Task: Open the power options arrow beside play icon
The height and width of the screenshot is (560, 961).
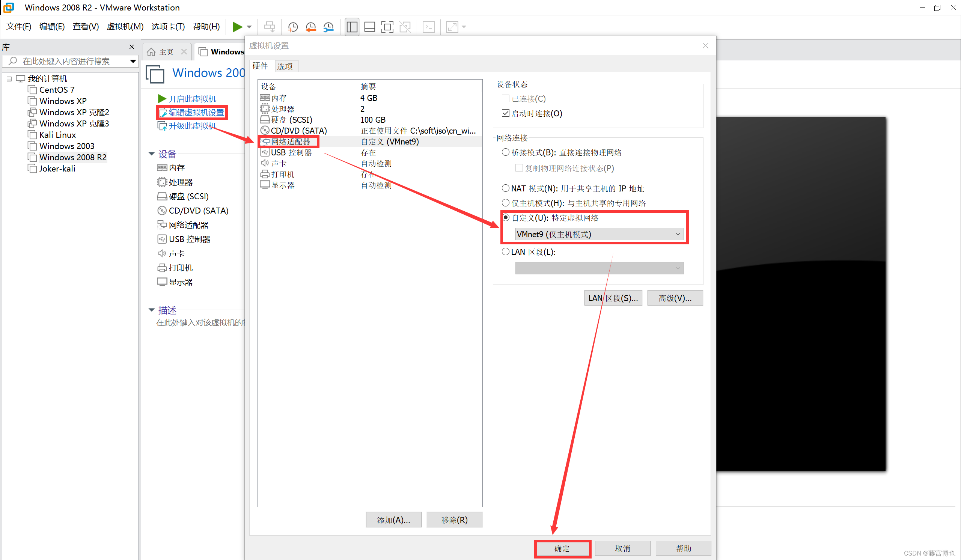Action: [249, 27]
